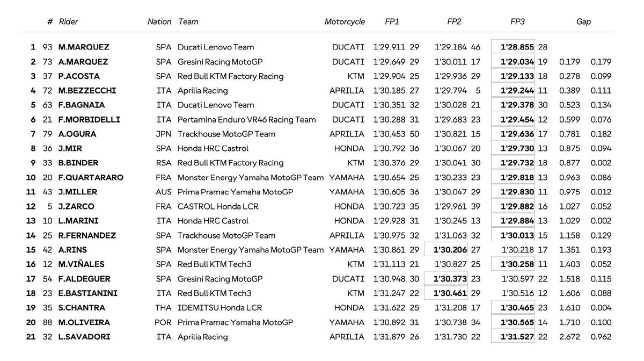Click the Motorcycle column header
This screenshot has width=644, height=361.
pyautogui.click(x=345, y=22)
